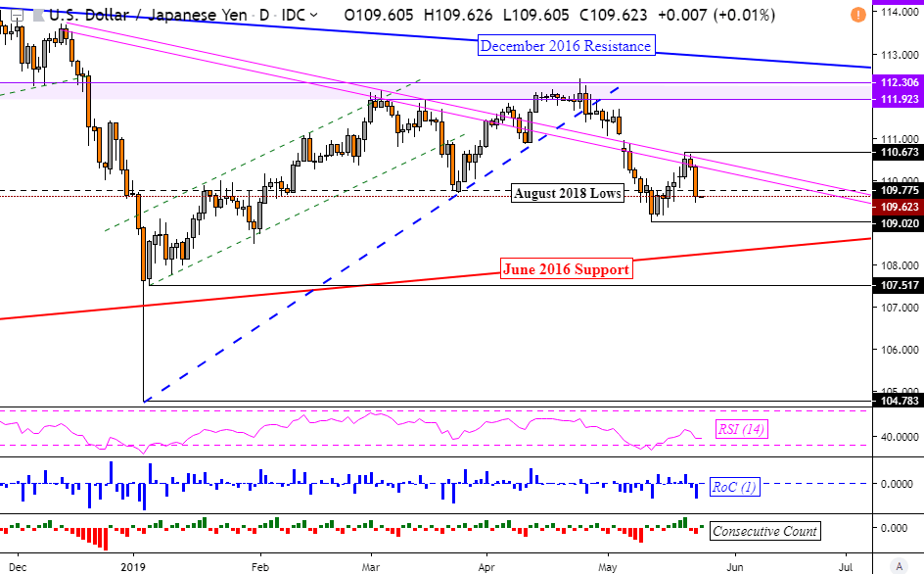Click the C109.623 close value
924x574 pixels.
614,15
